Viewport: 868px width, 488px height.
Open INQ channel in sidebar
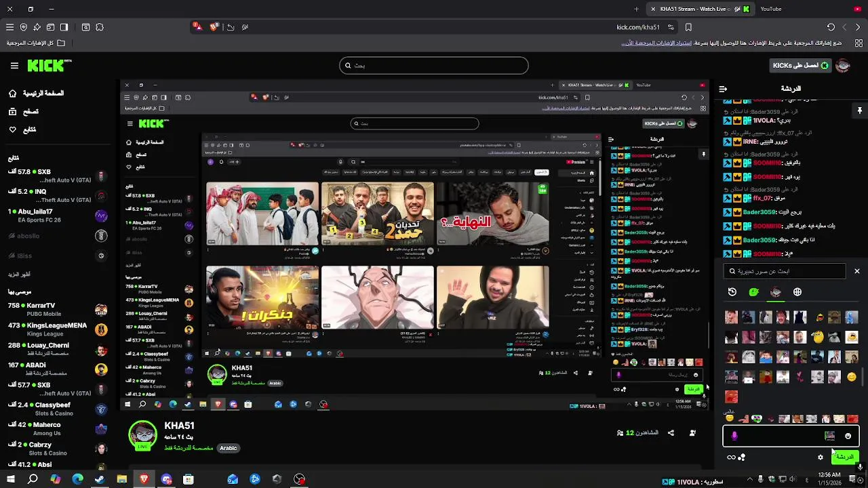56,196
